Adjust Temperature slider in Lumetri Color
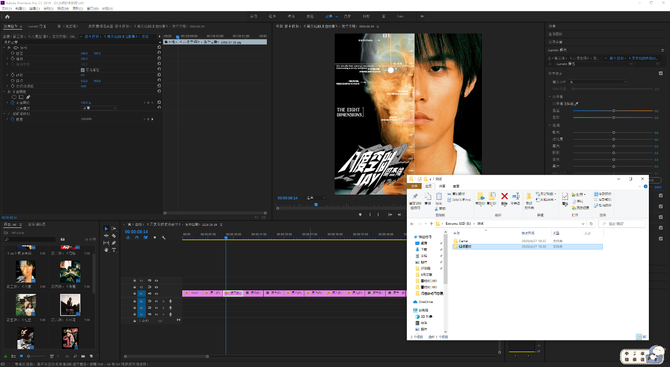 tap(613, 111)
